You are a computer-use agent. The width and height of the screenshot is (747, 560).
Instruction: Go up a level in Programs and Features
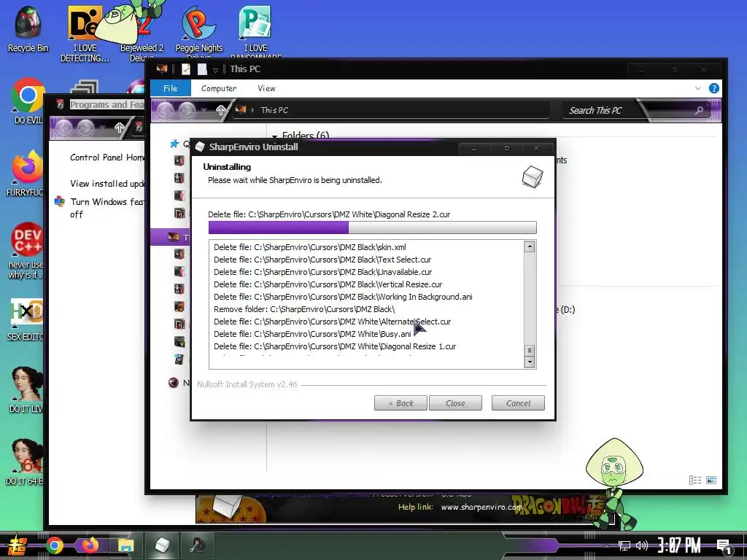click(120, 128)
